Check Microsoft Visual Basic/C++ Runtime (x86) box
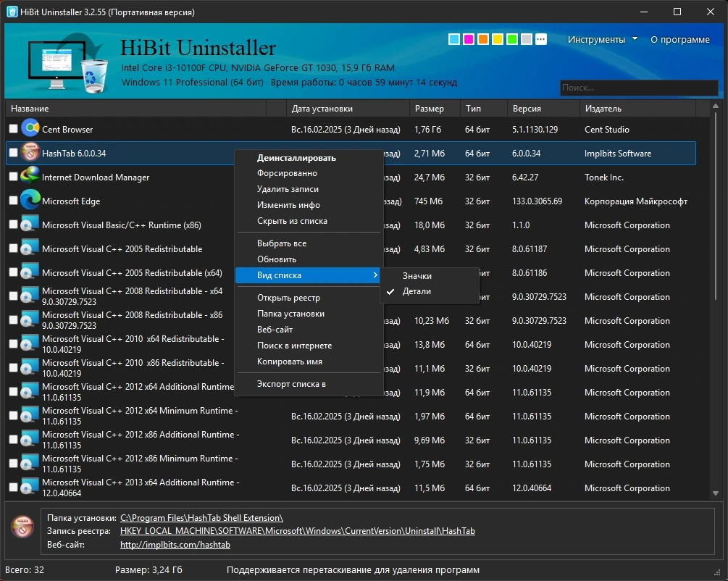The height and width of the screenshot is (581, 728). [13, 225]
